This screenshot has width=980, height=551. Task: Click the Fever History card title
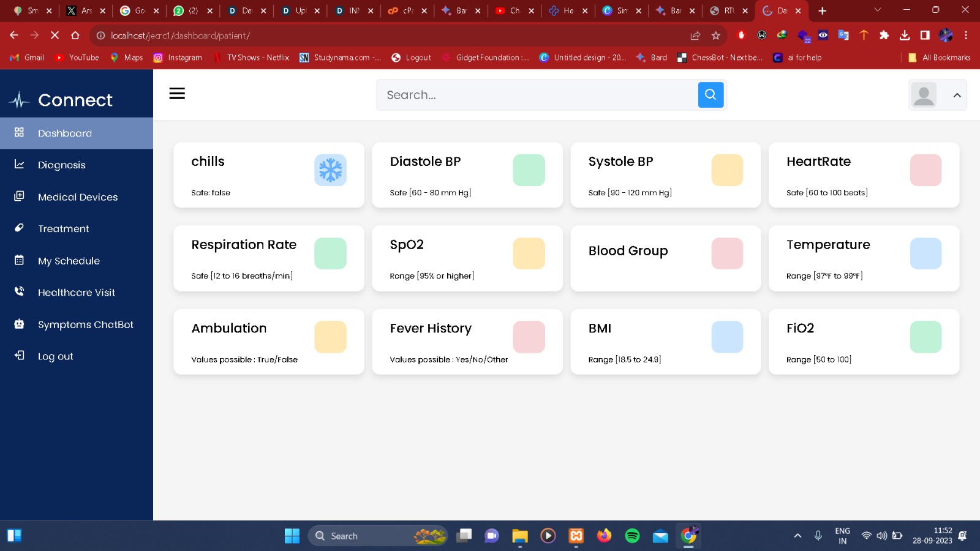coord(431,329)
